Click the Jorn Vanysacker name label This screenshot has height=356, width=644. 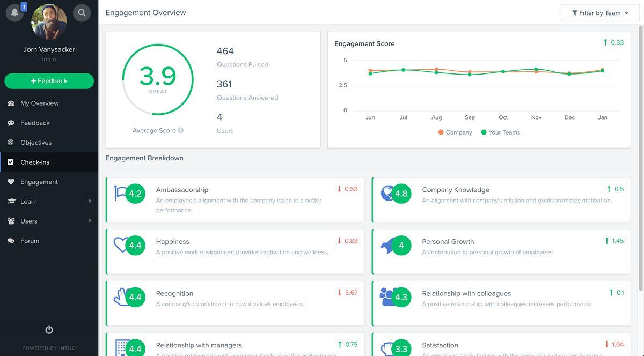point(49,49)
